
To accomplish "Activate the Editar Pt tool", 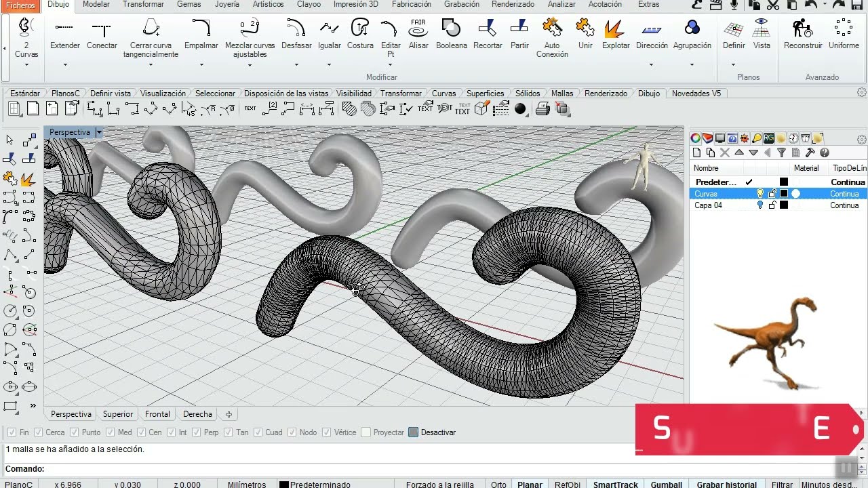I will point(391,38).
